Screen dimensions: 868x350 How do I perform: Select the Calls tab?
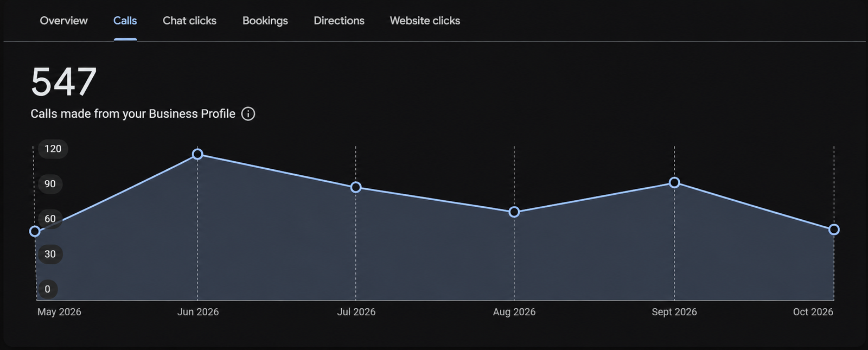click(125, 21)
